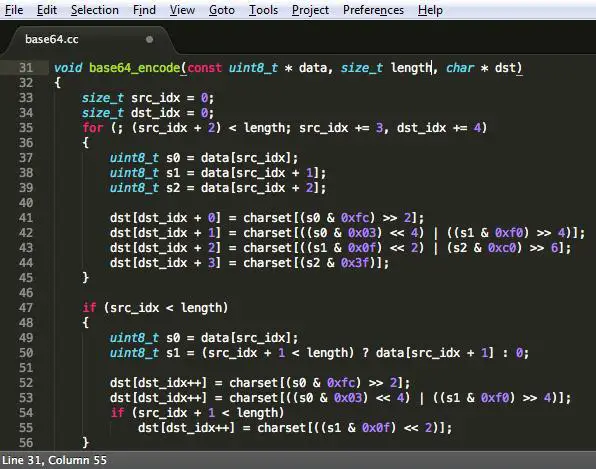The image size is (596, 469).
Task: Open the Tools menu
Action: [263, 10]
